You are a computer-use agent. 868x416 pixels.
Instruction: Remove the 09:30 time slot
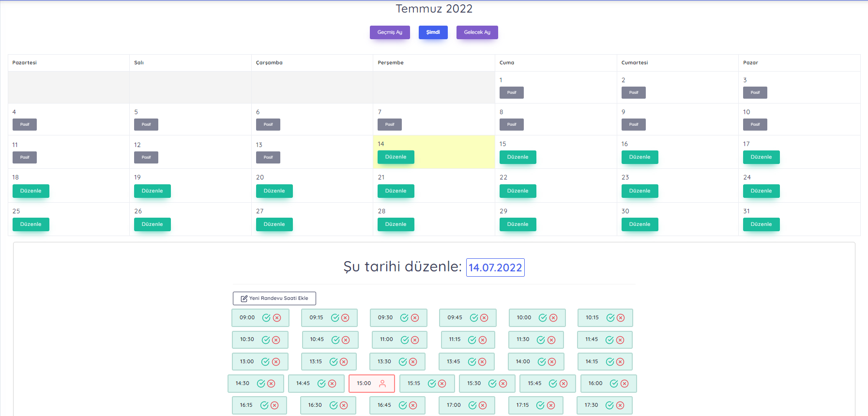[415, 318]
